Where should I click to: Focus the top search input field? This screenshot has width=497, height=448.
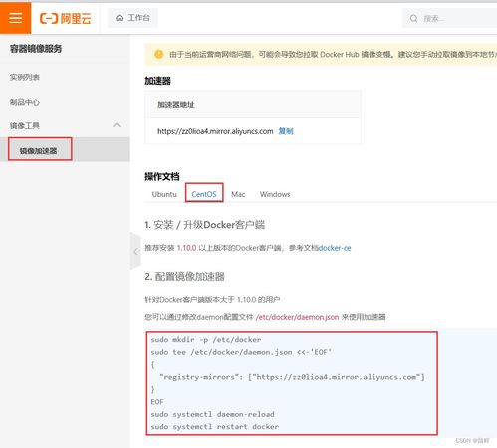449,18
